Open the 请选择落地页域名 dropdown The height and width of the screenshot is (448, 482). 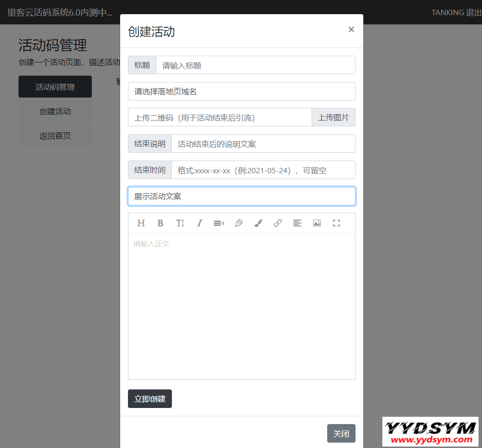click(242, 91)
